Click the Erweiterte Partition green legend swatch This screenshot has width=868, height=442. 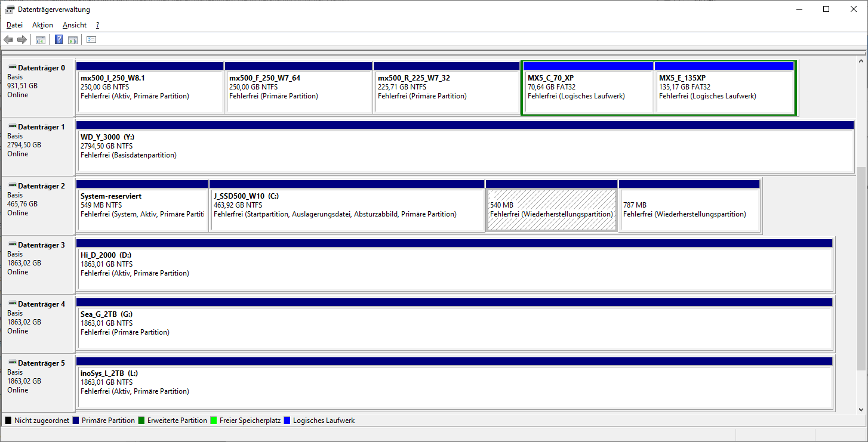point(141,421)
